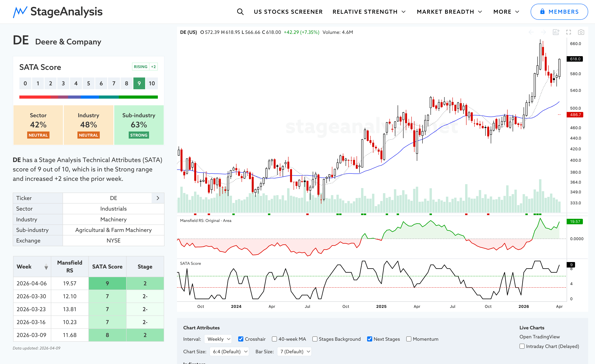595x364 pixels.
Task: Open the Interval Weekly dropdown
Action: 218,339
